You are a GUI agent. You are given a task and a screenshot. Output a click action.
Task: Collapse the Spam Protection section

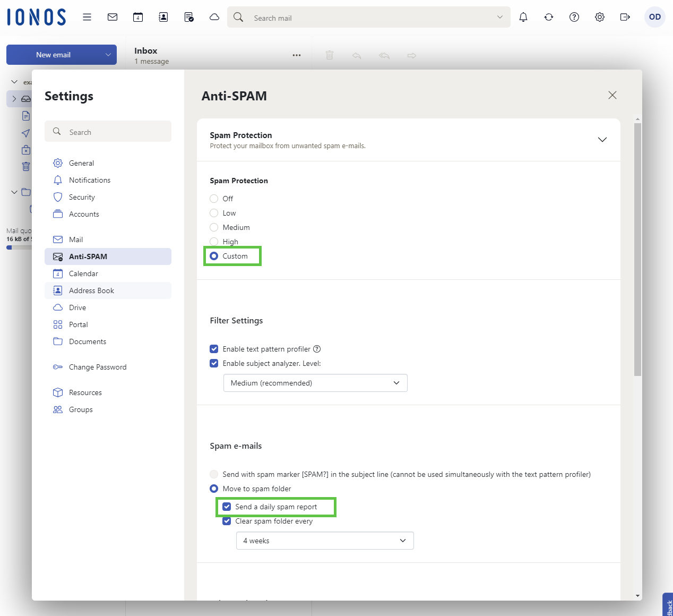pos(602,140)
